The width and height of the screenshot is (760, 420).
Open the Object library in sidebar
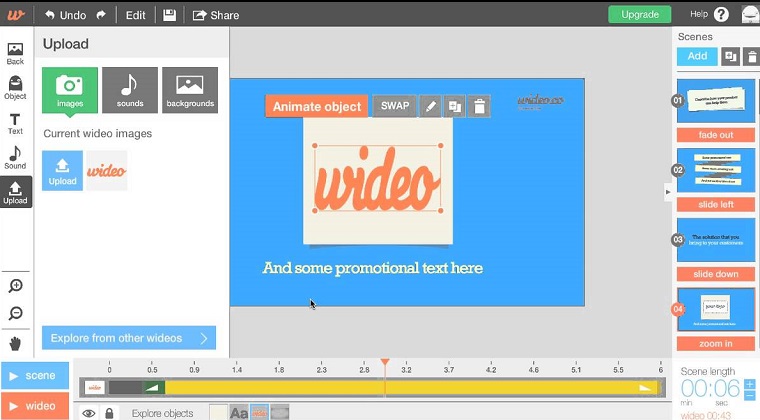click(x=15, y=88)
